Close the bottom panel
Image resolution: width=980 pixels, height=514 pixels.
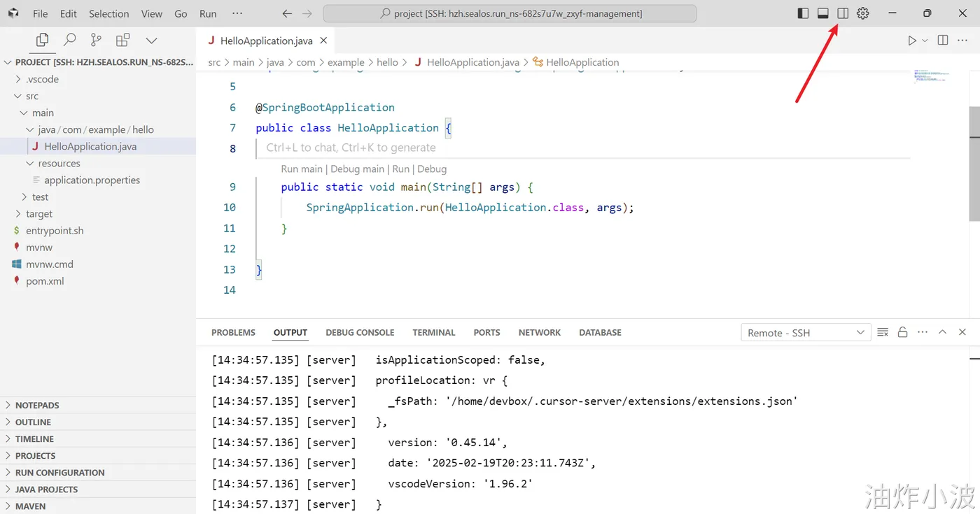(962, 332)
